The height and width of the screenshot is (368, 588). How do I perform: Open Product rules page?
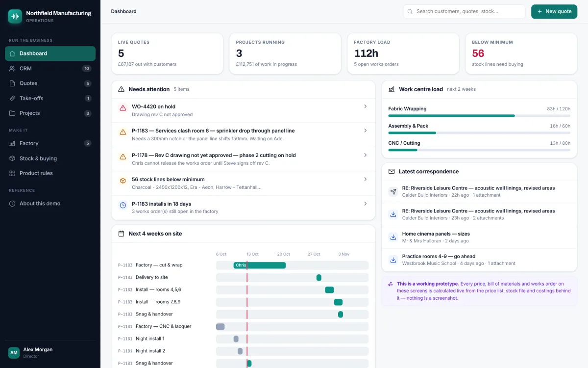pyautogui.click(x=50, y=173)
